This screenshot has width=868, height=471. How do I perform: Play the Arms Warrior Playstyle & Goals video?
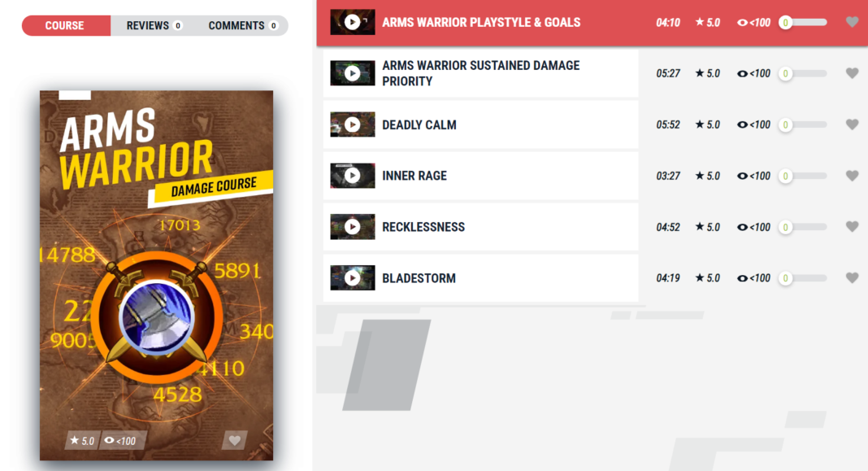pyautogui.click(x=352, y=22)
